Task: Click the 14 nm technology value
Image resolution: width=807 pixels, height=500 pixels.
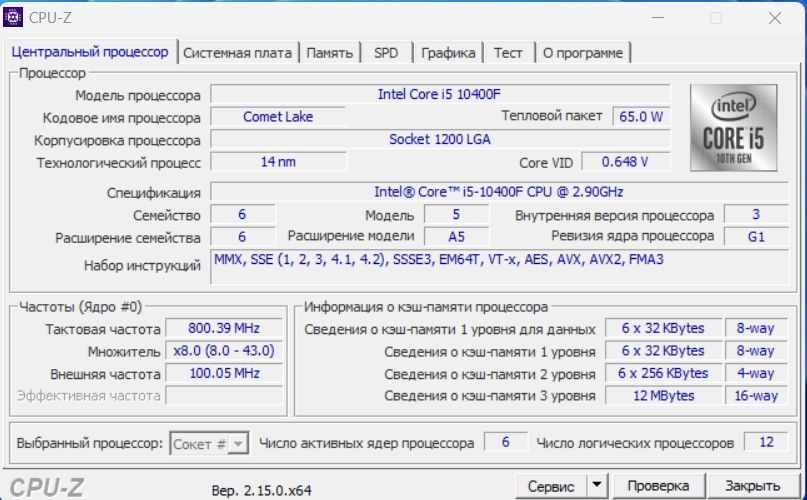Action: [x=278, y=162]
